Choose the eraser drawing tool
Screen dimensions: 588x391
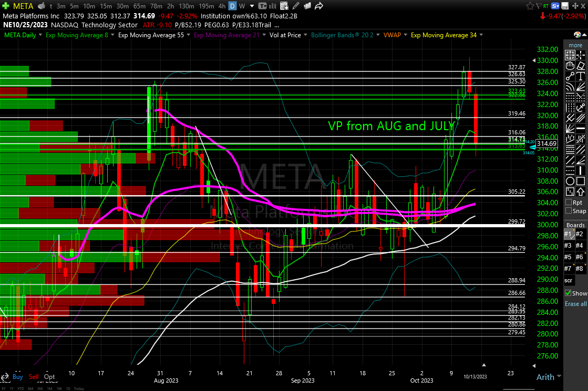tap(581, 66)
